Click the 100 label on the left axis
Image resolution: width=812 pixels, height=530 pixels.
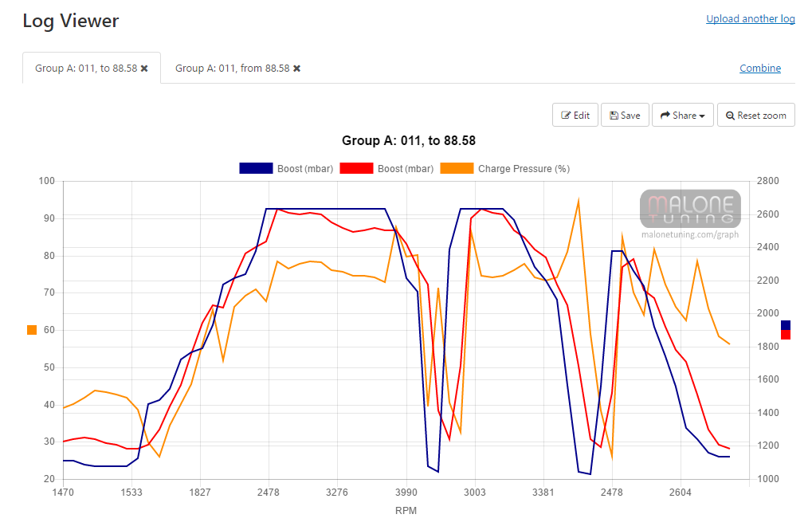tap(46, 181)
